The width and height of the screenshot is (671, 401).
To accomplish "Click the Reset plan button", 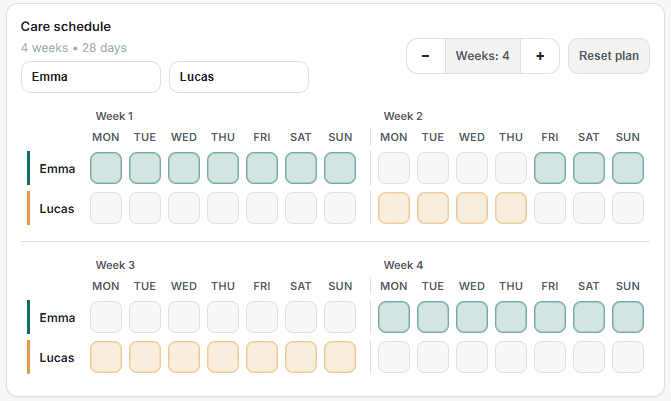I will 609,56.
